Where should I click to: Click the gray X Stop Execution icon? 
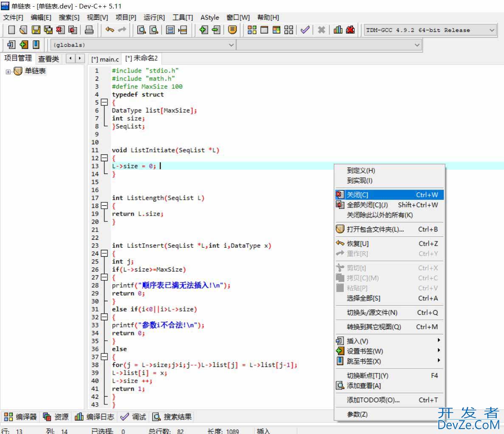(x=321, y=30)
